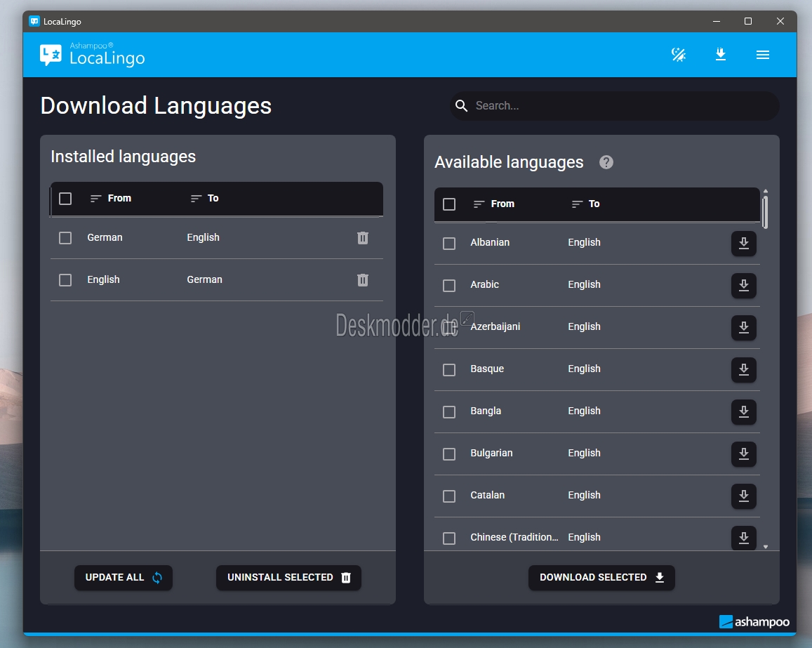Screen dimensions: 812x648
Task: Click the available languages scrollbar thumb
Action: click(x=766, y=211)
